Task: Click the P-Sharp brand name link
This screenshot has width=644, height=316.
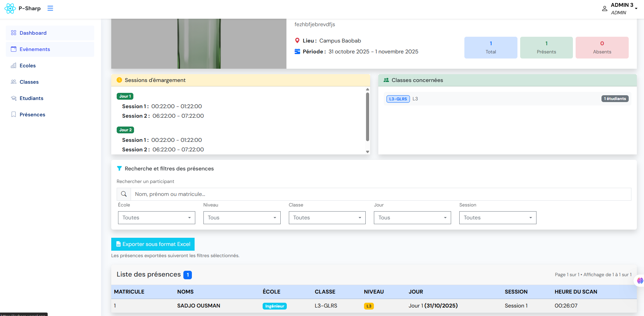Action: [30, 8]
